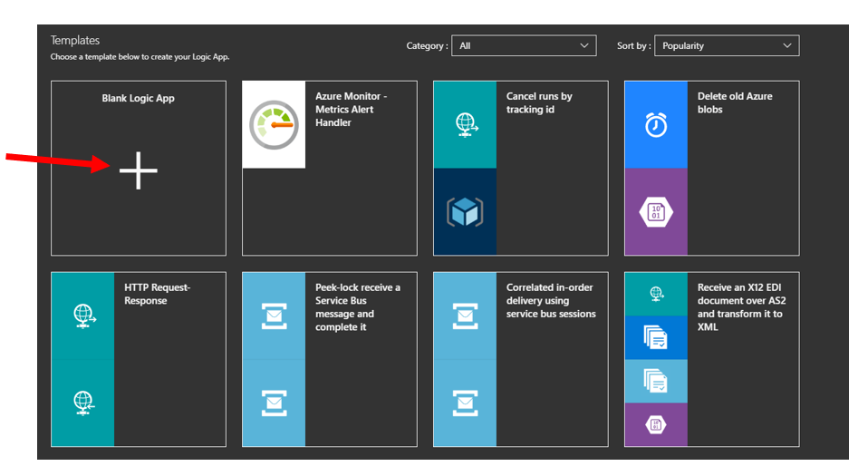868x466 pixels.
Task: Click 'Choose a template below' description text
Action: pyautogui.click(x=140, y=56)
